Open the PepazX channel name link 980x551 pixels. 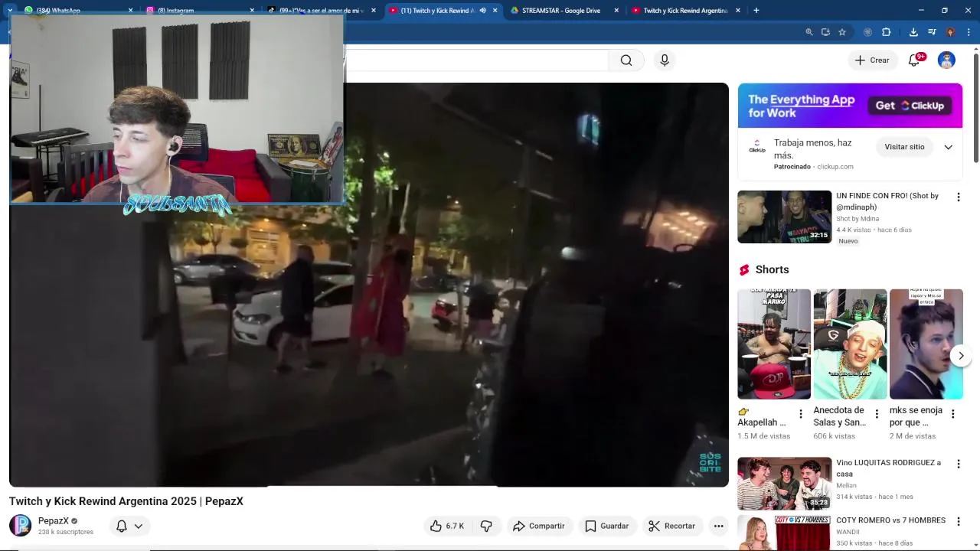[x=54, y=521]
